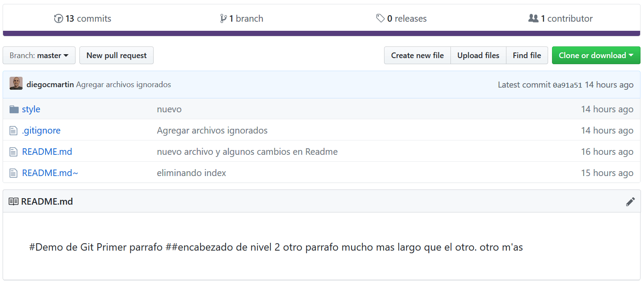Click the branch fork icon

pos(223,18)
